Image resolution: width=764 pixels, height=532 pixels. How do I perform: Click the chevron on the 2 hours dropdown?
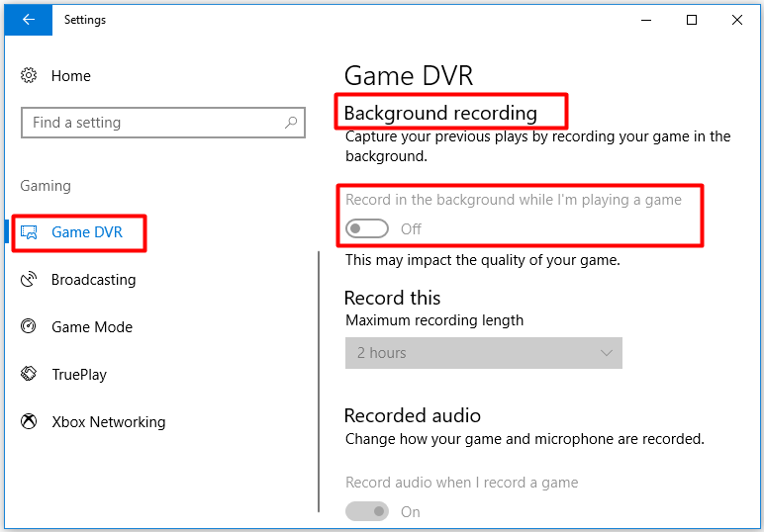pos(606,353)
